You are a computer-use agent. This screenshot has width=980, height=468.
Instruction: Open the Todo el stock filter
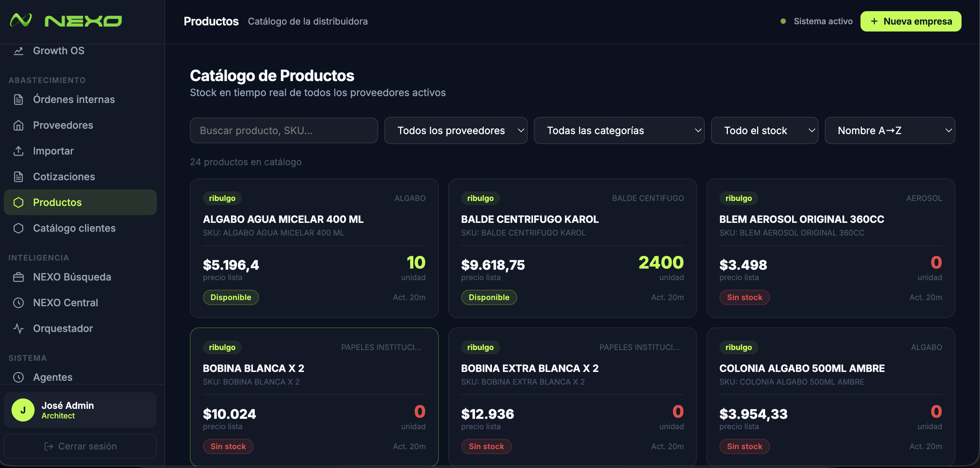point(765,131)
